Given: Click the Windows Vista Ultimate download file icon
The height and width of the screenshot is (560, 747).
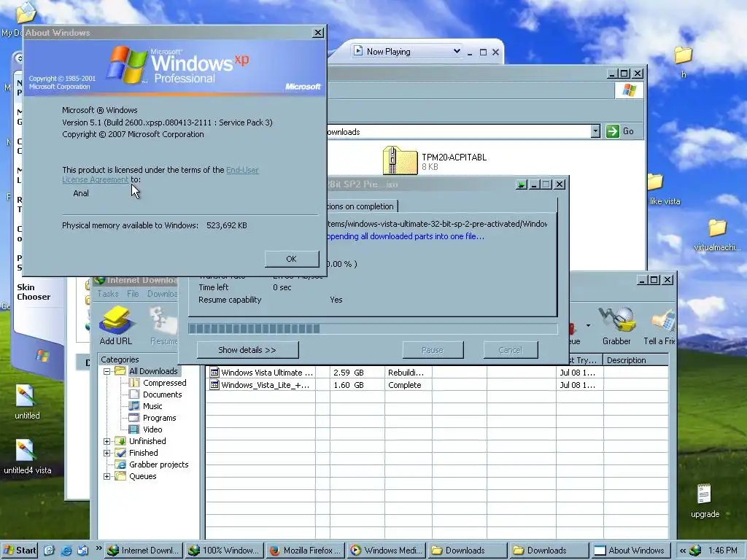Looking at the screenshot, I should [214, 373].
